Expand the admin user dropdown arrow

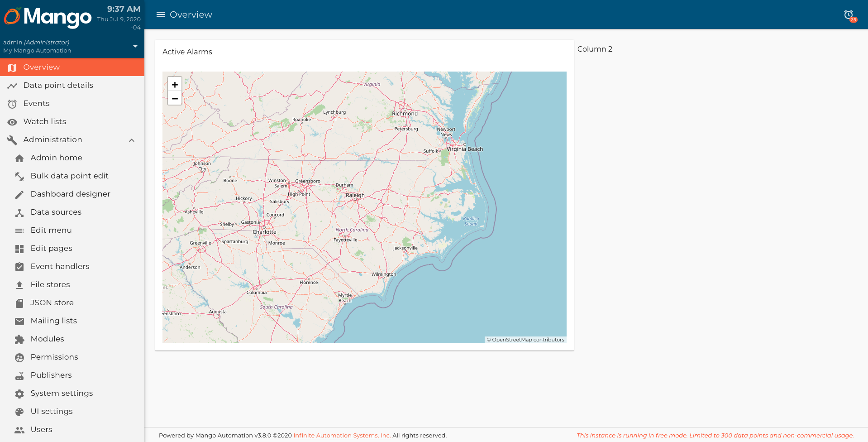[135, 46]
